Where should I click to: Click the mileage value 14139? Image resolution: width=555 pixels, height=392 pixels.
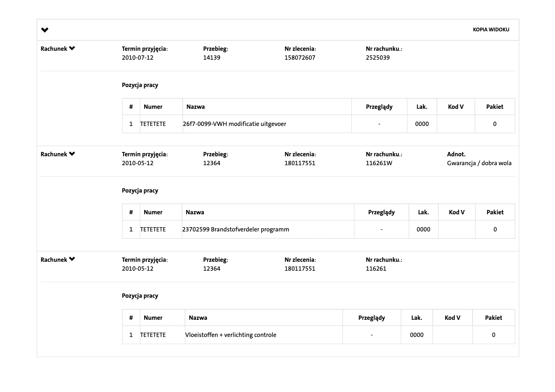click(212, 58)
